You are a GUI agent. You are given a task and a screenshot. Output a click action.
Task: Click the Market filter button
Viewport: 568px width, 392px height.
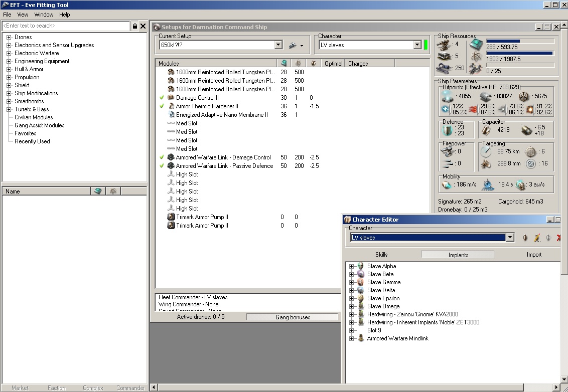(20, 388)
